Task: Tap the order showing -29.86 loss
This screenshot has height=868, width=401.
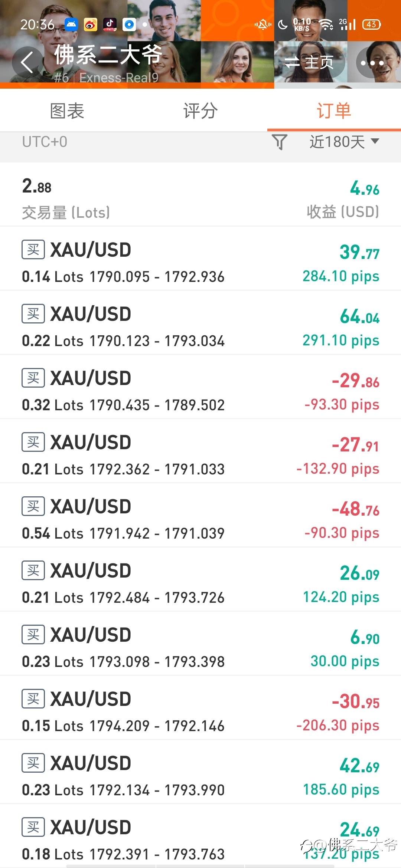Action: point(200,387)
